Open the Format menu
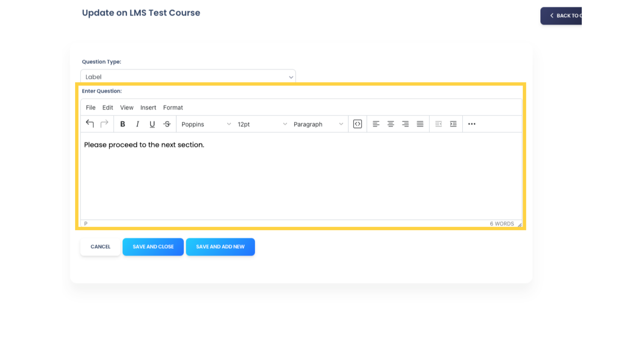 tap(173, 107)
